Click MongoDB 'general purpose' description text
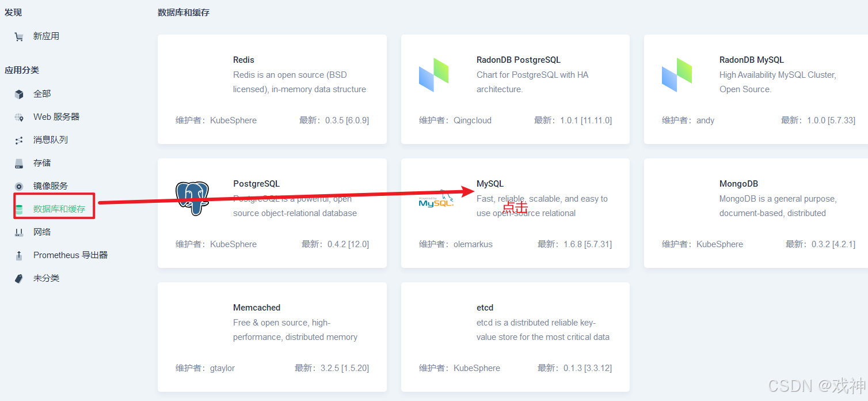 coord(778,206)
